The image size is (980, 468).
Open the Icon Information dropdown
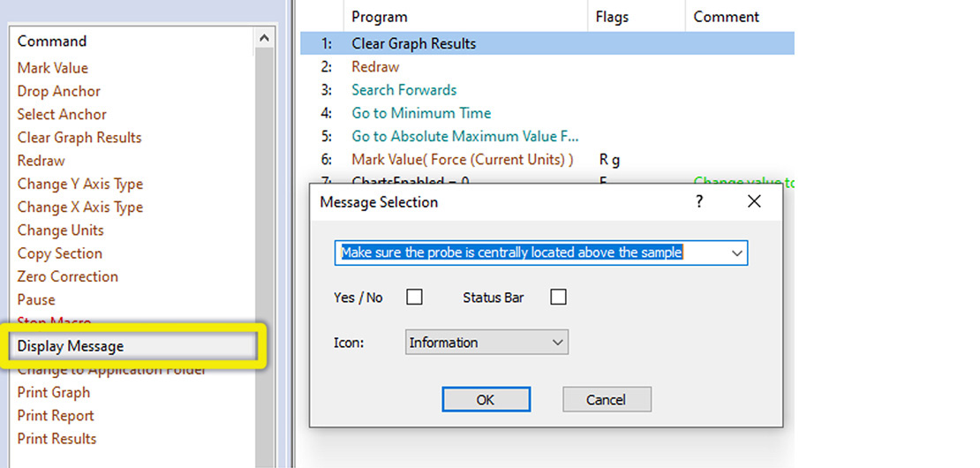tap(486, 343)
